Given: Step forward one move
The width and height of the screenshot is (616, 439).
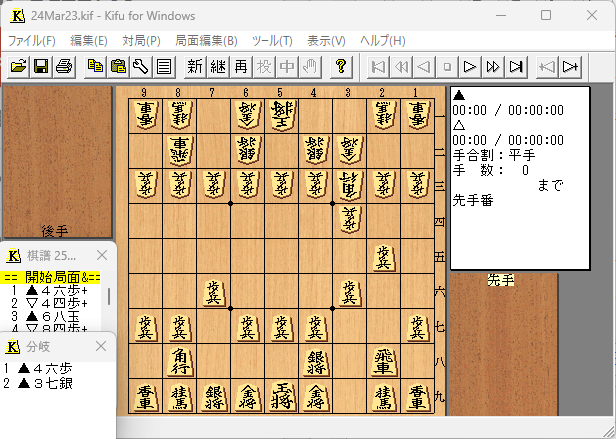Looking at the screenshot, I should [470, 66].
